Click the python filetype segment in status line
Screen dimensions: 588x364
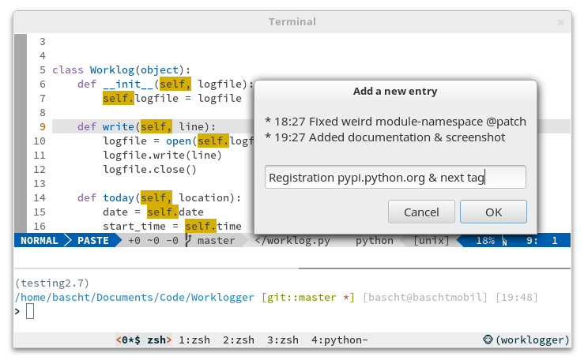[x=374, y=240]
